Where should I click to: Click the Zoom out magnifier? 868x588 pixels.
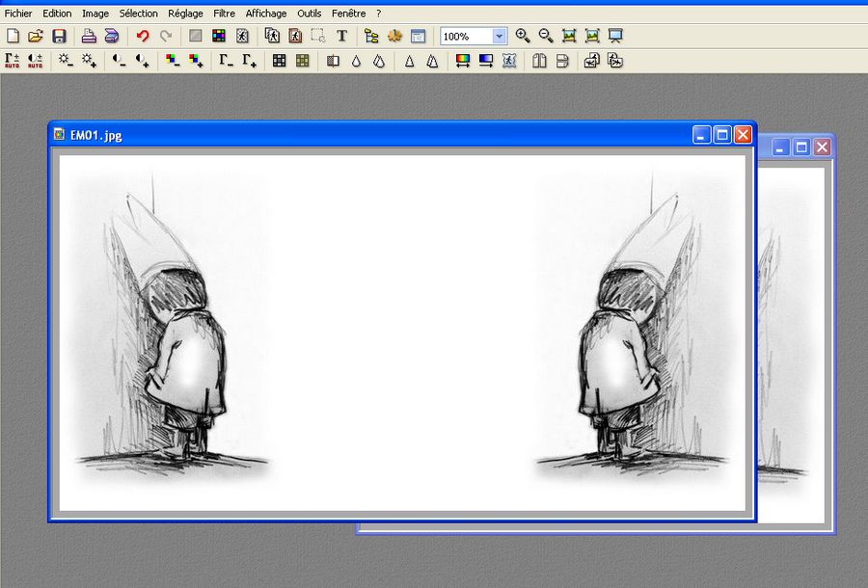pyautogui.click(x=546, y=36)
